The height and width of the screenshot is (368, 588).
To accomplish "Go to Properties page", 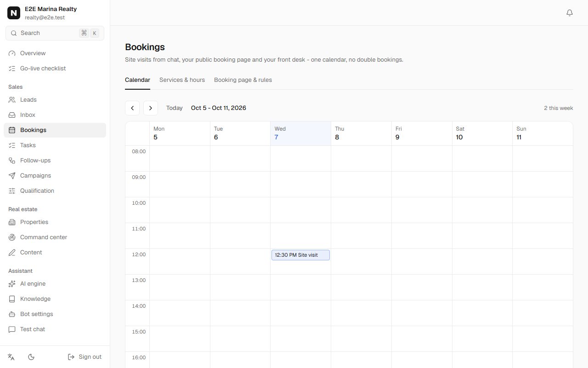I will click(55, 222).
